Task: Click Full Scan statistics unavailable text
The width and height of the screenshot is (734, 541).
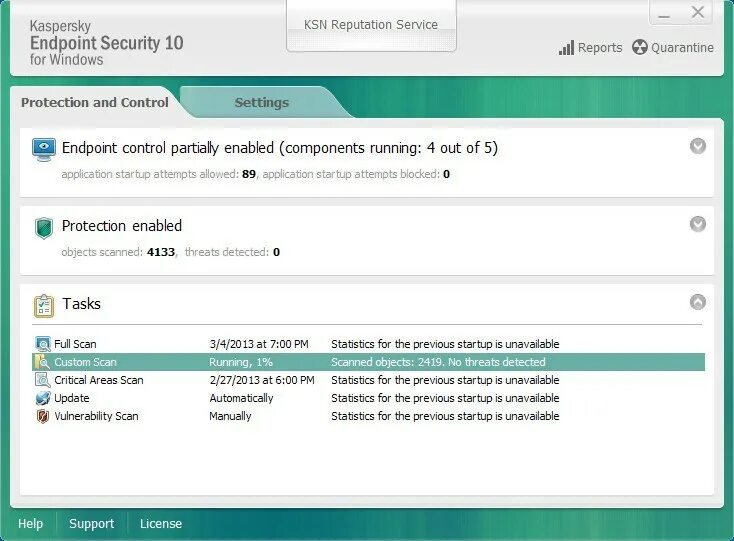Action: [445, 344]
